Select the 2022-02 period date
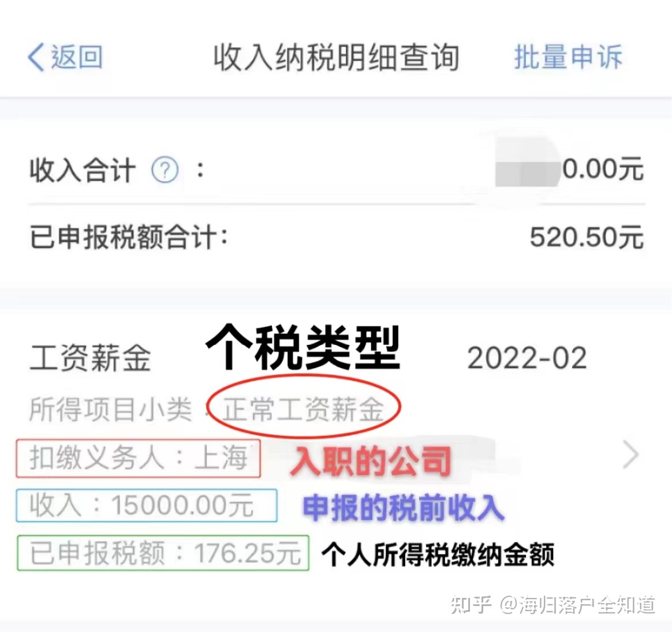The width and height of the screenshot is (672, 632). tap(527, 358)
